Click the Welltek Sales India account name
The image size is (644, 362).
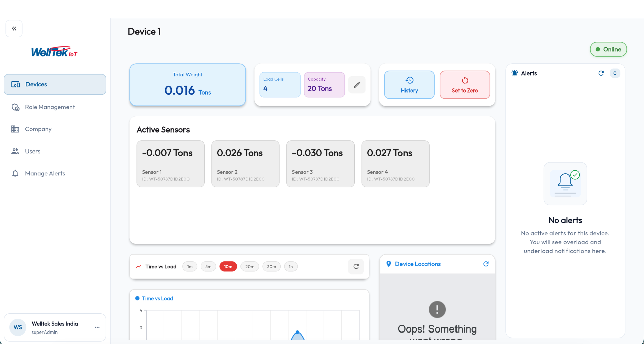(x=55, y=324)
